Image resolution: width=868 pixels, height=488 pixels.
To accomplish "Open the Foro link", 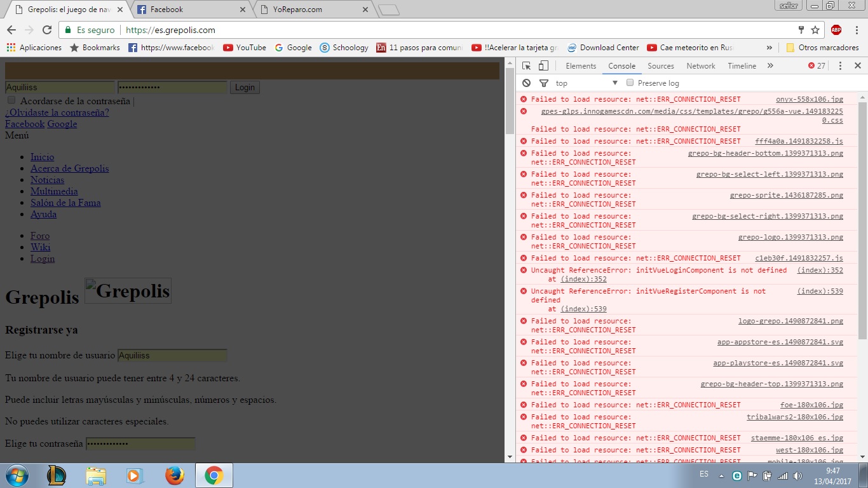I will (40, 236).
